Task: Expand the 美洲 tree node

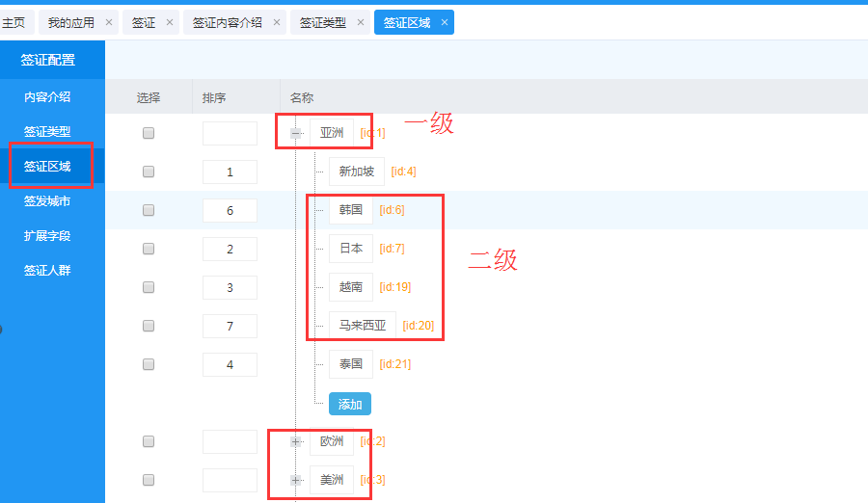Action: tap(296, 480)
